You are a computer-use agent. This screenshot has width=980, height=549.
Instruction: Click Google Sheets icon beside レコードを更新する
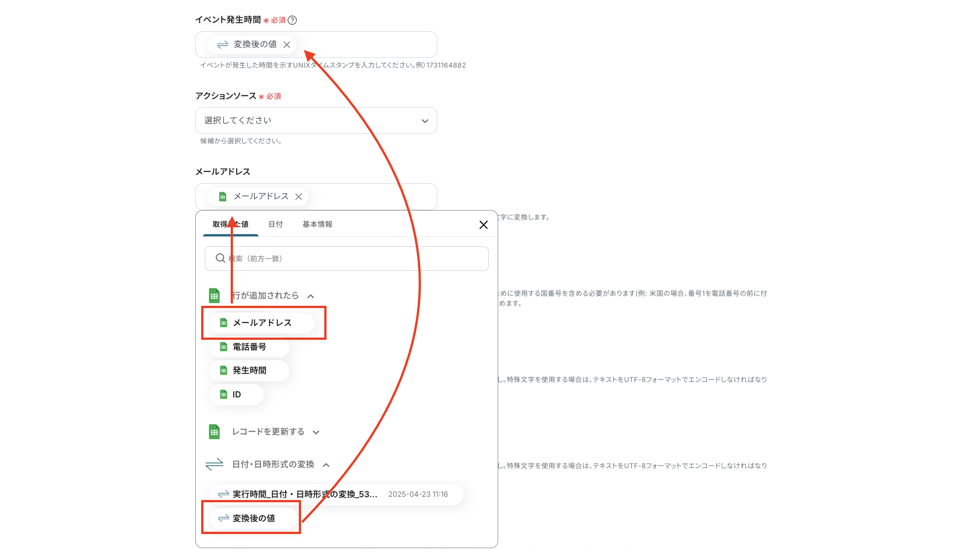pyautogui.click(x=214, y=431)
